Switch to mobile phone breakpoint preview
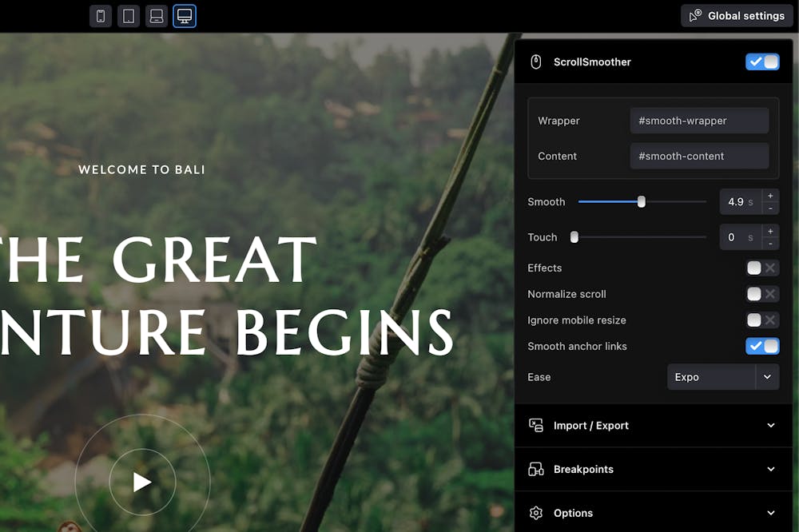This screenshot has width=799, height=532. click(x=101, y=16)
